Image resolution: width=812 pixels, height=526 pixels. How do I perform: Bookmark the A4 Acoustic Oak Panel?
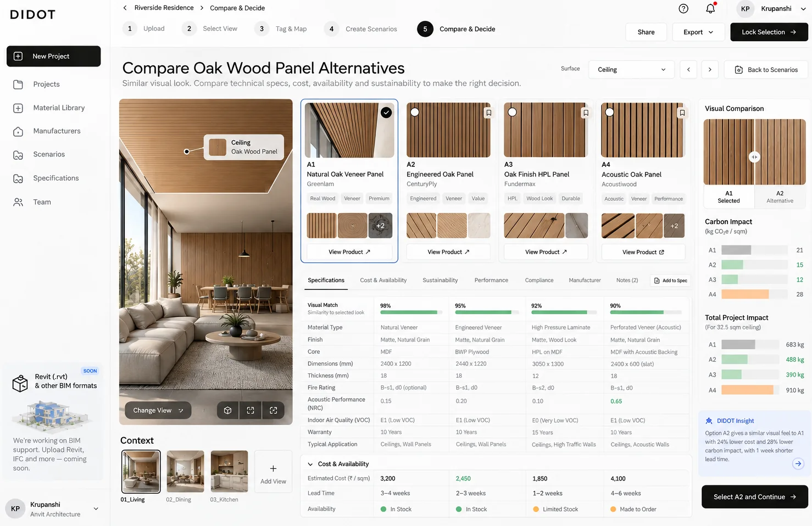tap(682, 113)
